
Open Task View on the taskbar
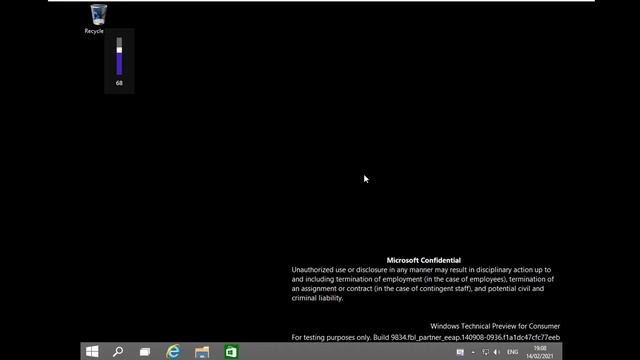(145, 352)
